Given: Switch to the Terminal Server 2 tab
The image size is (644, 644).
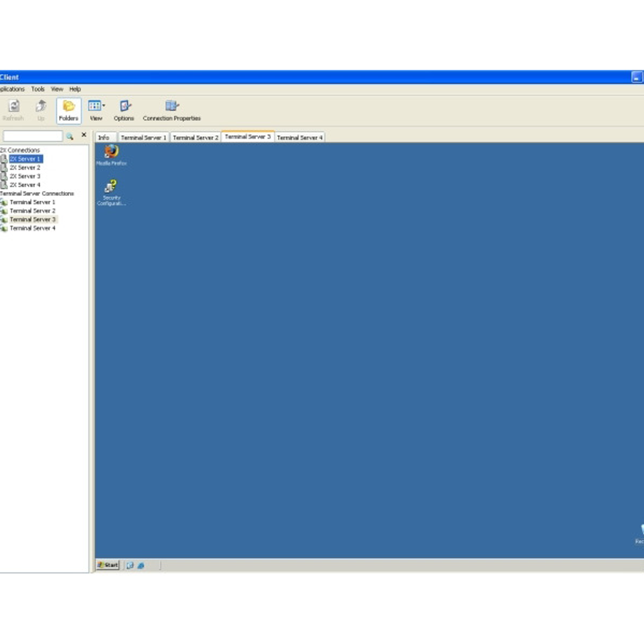Looking at the screenshot, I should 195,137.
